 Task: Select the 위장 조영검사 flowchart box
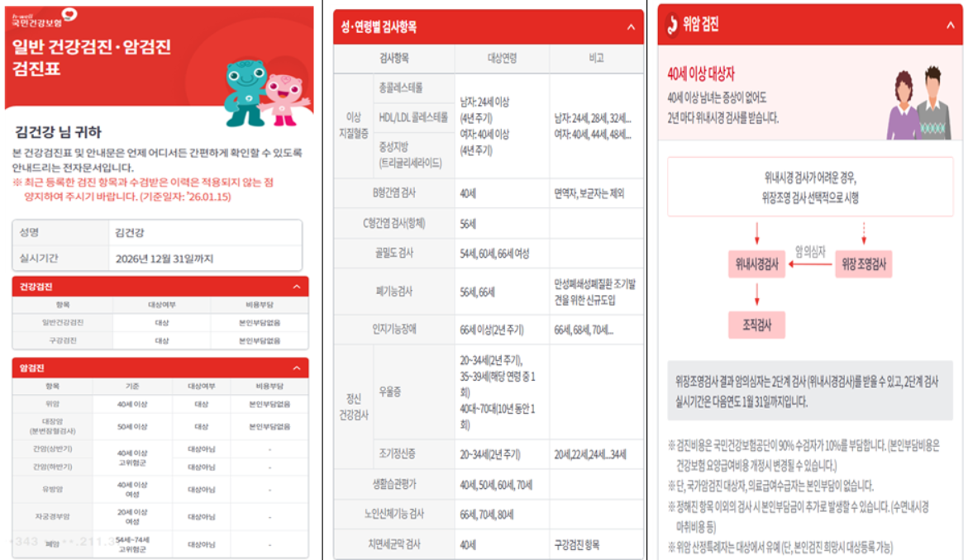864,265
